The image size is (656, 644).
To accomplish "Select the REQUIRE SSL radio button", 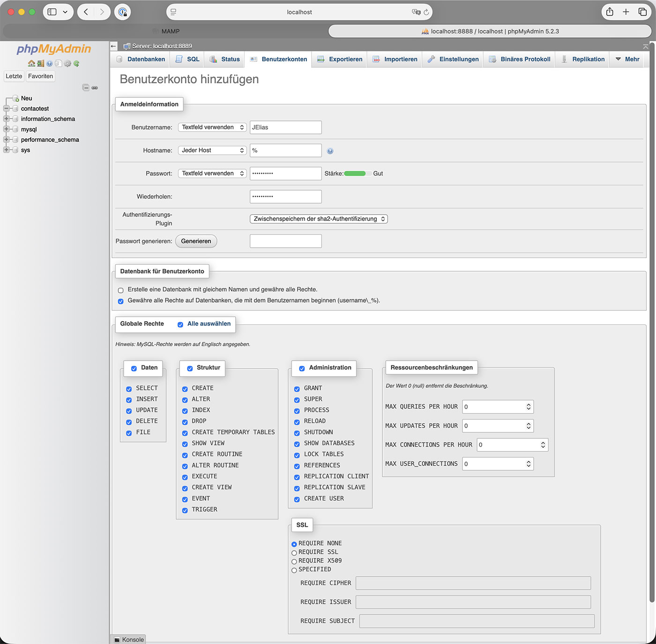I will pyautogui.click(x=294, y=553).
